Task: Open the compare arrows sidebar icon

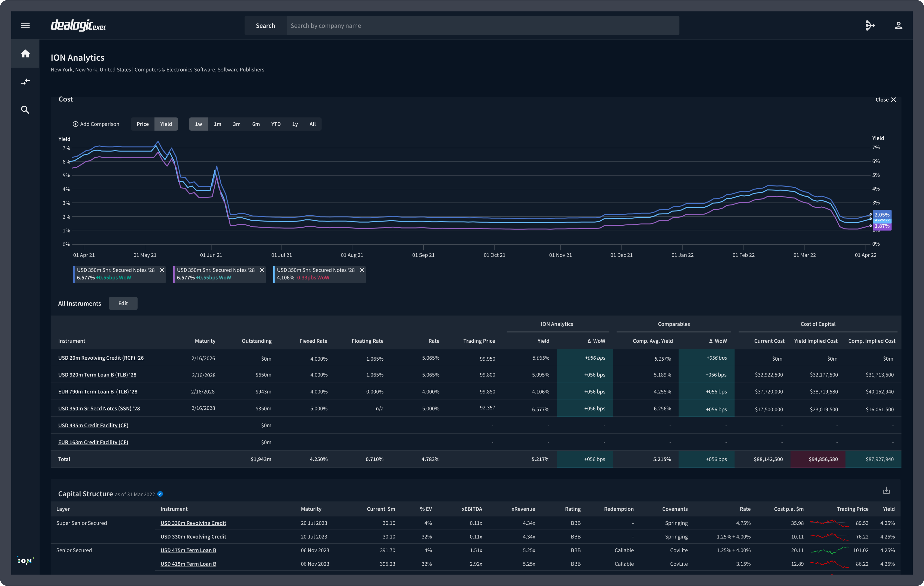Action: (25, 82)
